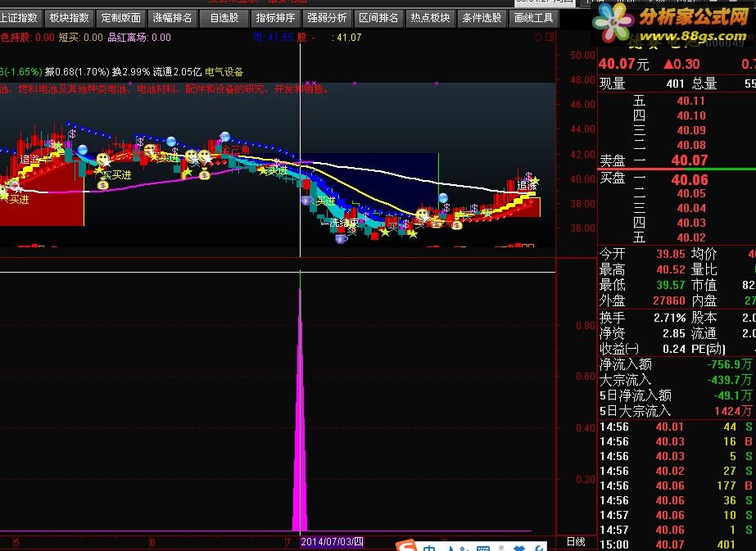The width and height of the screenshot is (756, 551).
Task: Select the 买一 price 40.06 in order book
Action: [x=690, y=180]
